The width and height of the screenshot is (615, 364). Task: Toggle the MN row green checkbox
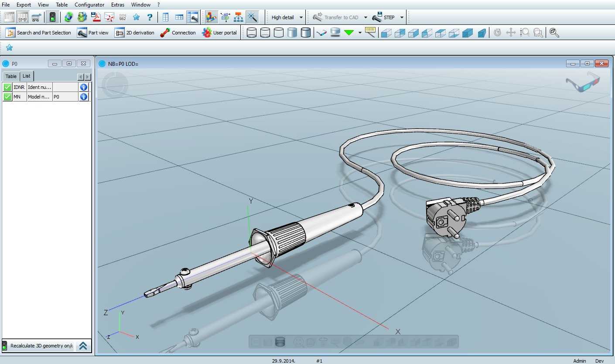point(7,97)
